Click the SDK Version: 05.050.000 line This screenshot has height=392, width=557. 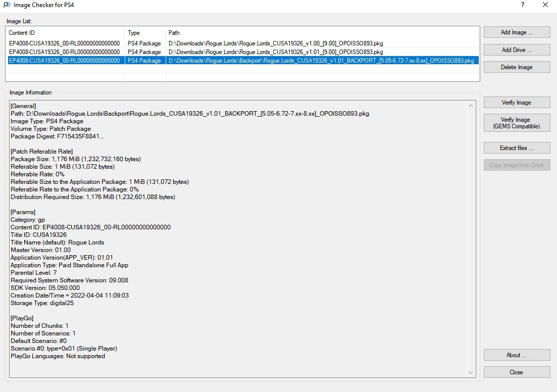pos(45,288)
